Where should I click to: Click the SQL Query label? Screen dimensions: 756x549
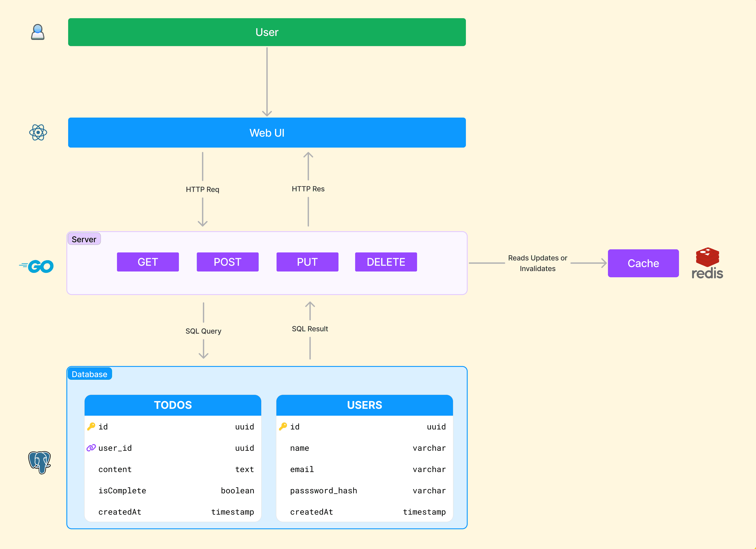click(203, 331)
